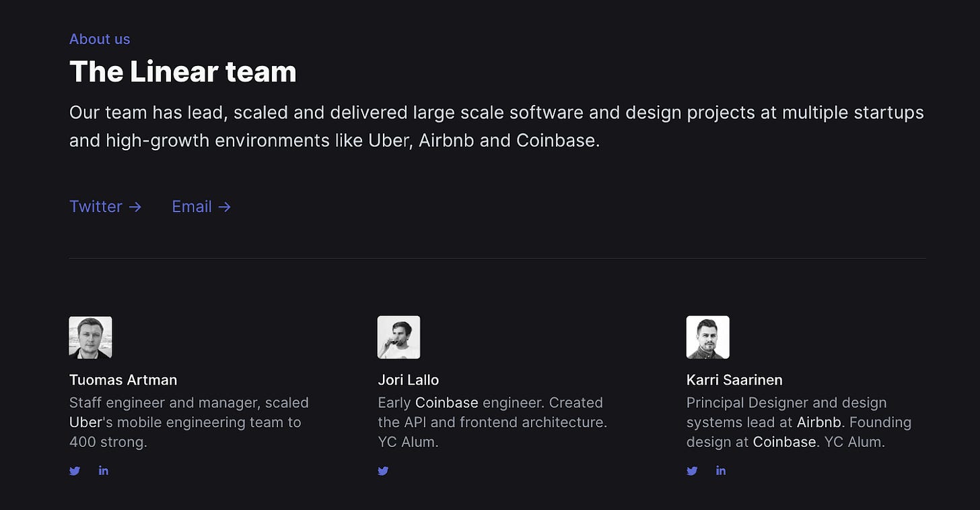Click the Coinbase link in Jori's bio

click(x=447, y=403)
